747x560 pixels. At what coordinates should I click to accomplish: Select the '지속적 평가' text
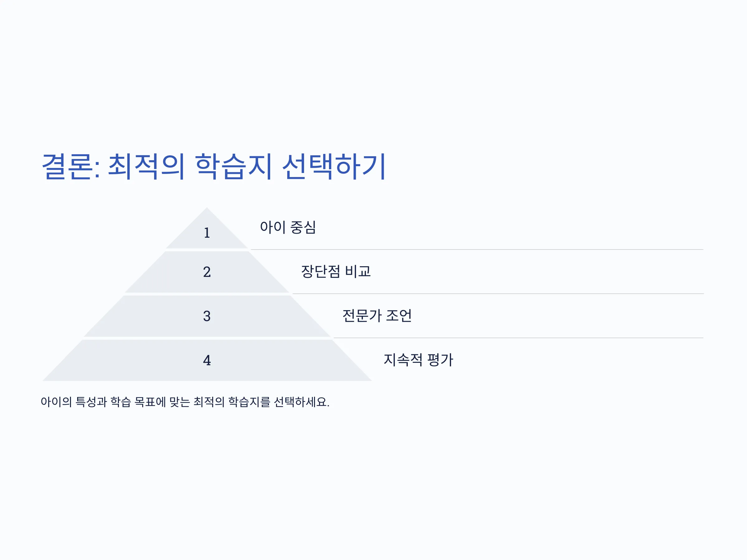tap(418, 360)
